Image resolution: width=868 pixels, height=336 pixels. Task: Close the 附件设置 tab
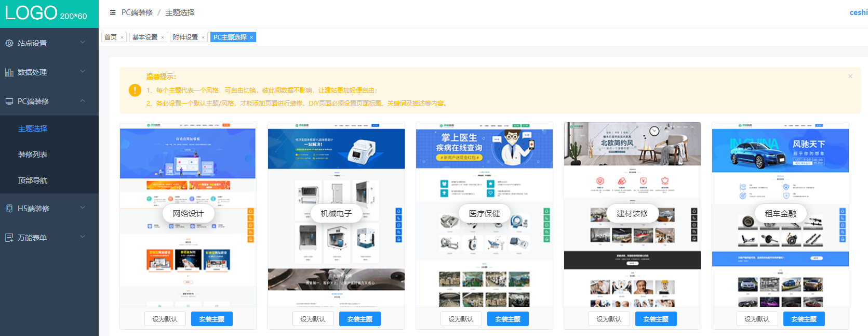[x=203, y=37]
